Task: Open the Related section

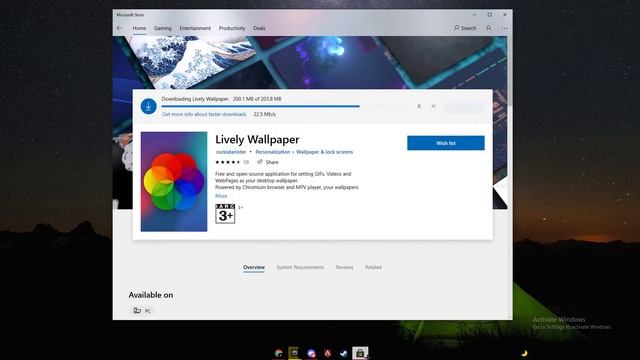Action: (373, 267)
